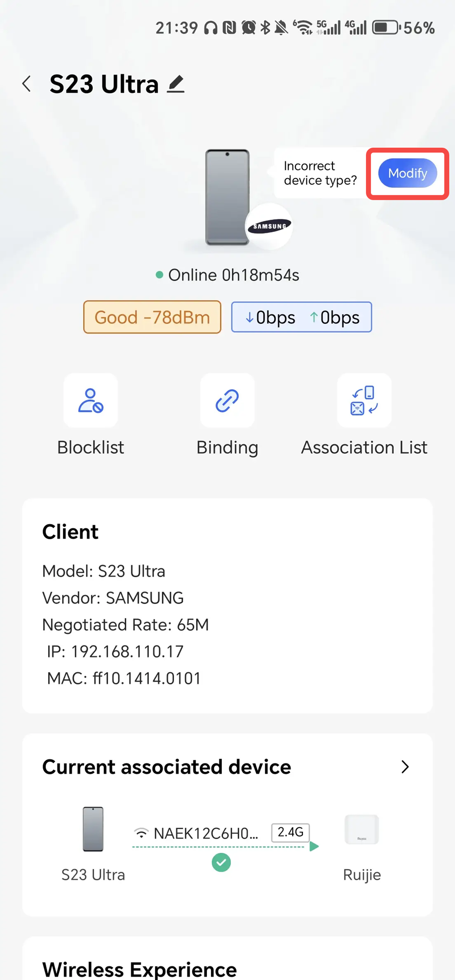Open the Association List icon
Viewport: 455px width, 980px height.
pyautogui.click(x=364, y=400)
